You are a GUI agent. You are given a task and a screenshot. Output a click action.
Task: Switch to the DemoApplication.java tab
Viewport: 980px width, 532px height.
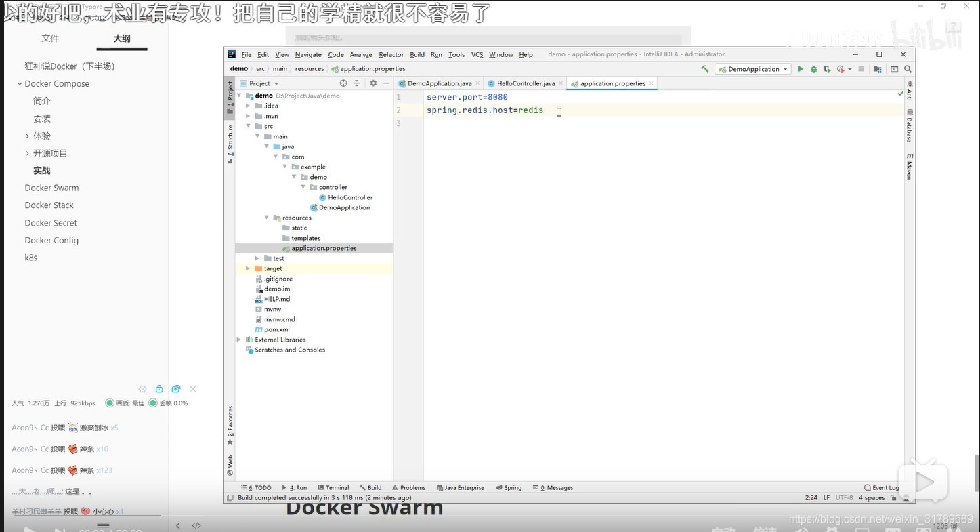(440, 83)
